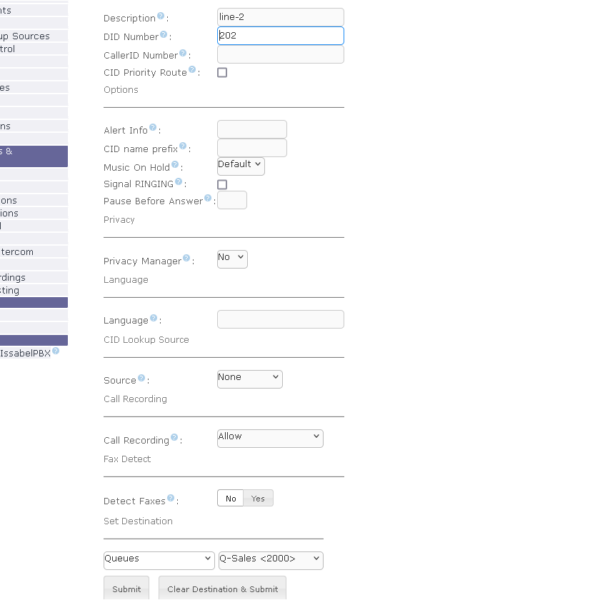
Task: Click the help icon next to Description
Action: (x=161, y=16)
